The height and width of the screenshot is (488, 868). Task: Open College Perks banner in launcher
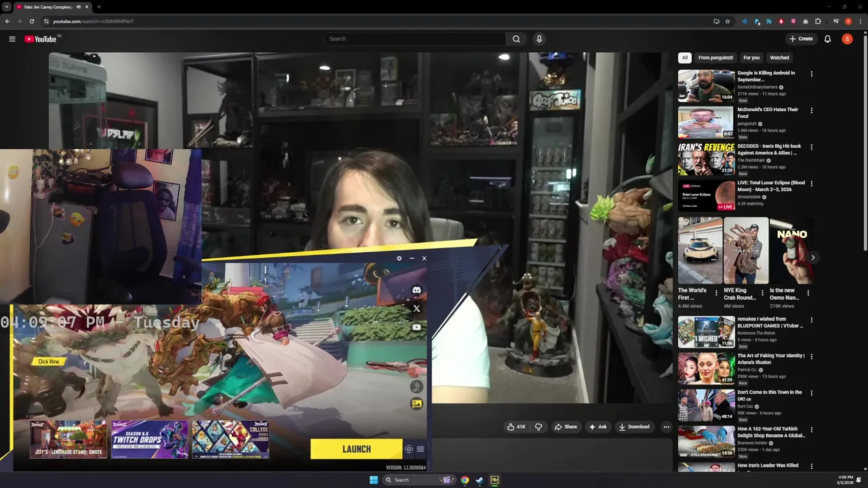(x=231, y=439)
